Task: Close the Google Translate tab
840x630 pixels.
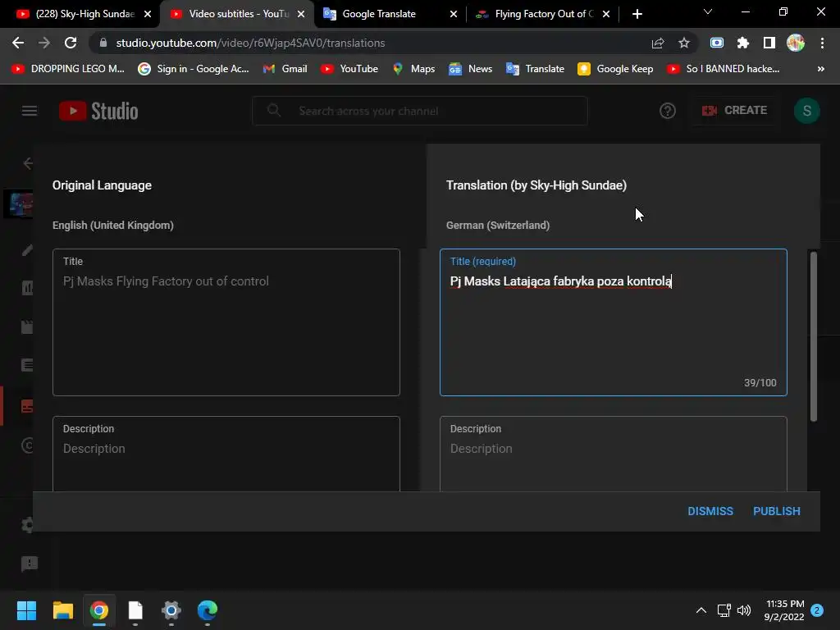Action: coord(453,14)
